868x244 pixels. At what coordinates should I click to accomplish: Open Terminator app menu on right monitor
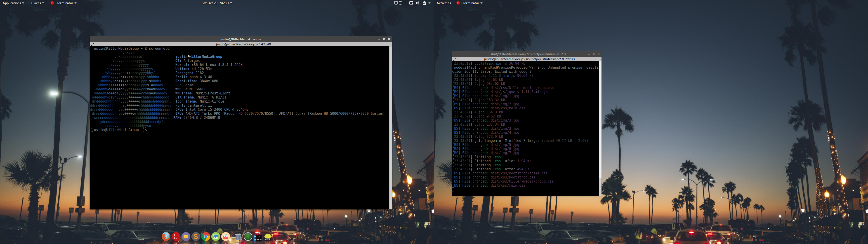tap(470, 3)
